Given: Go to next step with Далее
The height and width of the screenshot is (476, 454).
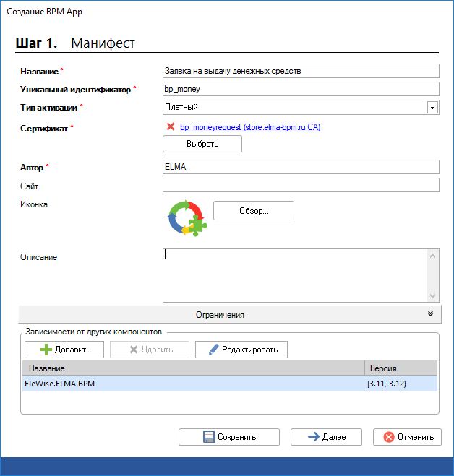Looking at the screenshot, I should click(x=326, y=437).
